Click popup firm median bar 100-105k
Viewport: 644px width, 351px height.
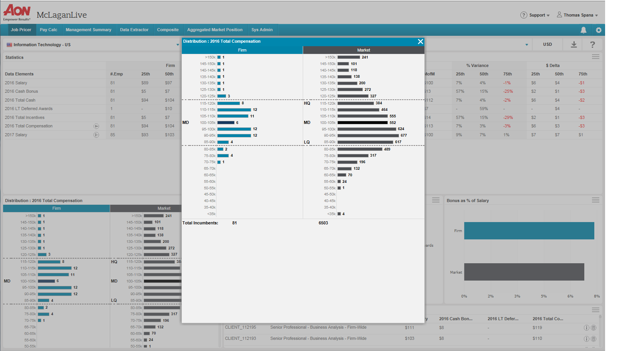point(226,123)
